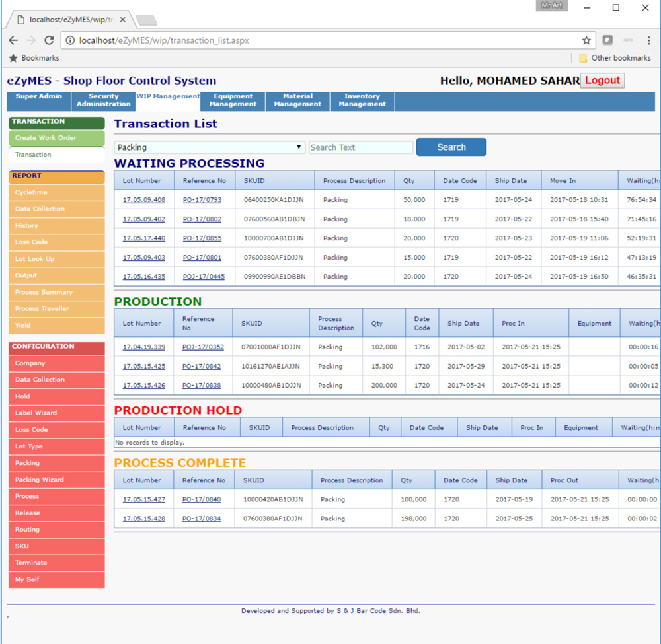
Task: Expand the Packing process dropdown
Action: [x=210, y=147]
